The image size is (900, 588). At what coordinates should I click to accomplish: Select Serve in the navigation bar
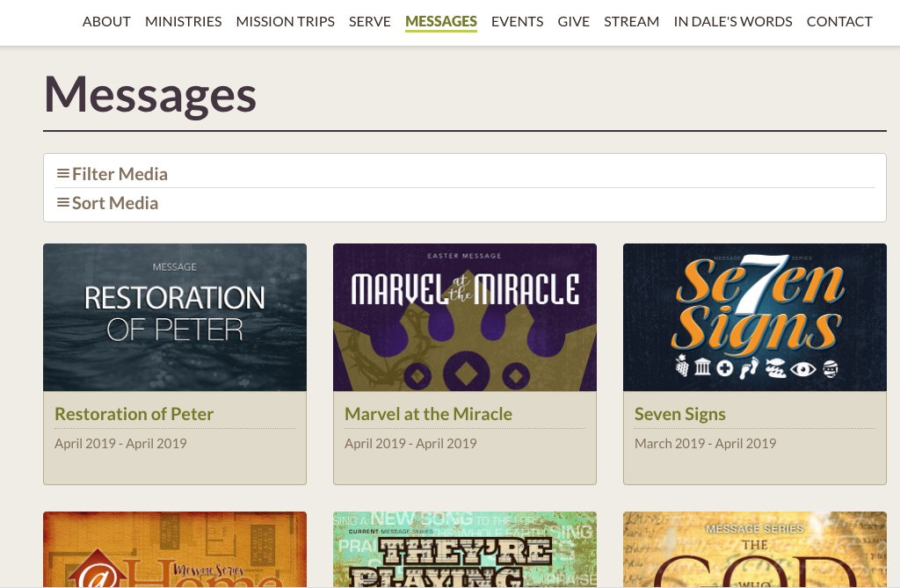coord(370,21)
